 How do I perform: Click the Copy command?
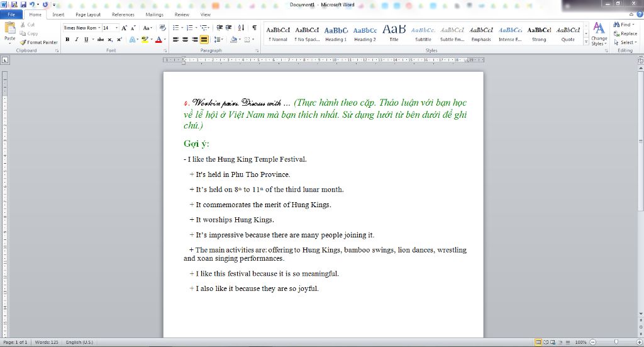coord(29,34)
